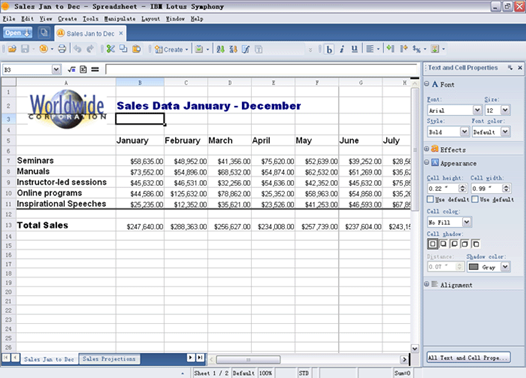Open the Cell color No Fill dropdown
Image resolution: width=526 pixels, height=378 pixels.
click(467, 222)
